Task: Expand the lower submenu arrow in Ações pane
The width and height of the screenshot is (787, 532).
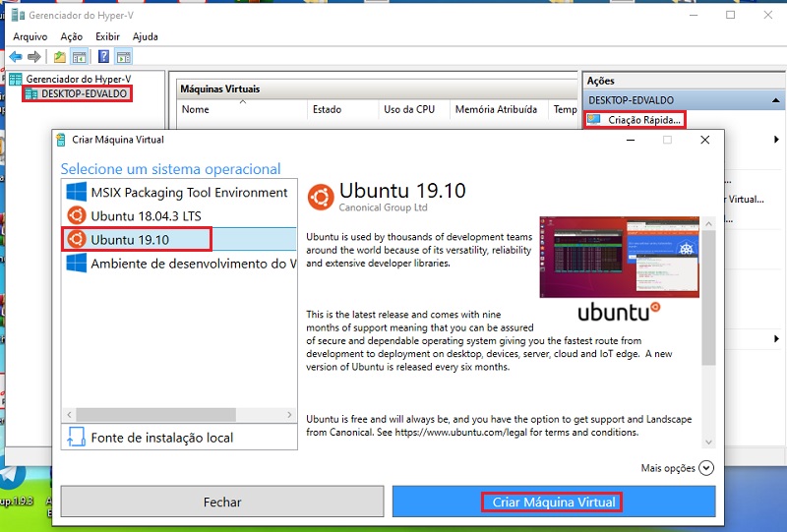Action: coord(776,339)
